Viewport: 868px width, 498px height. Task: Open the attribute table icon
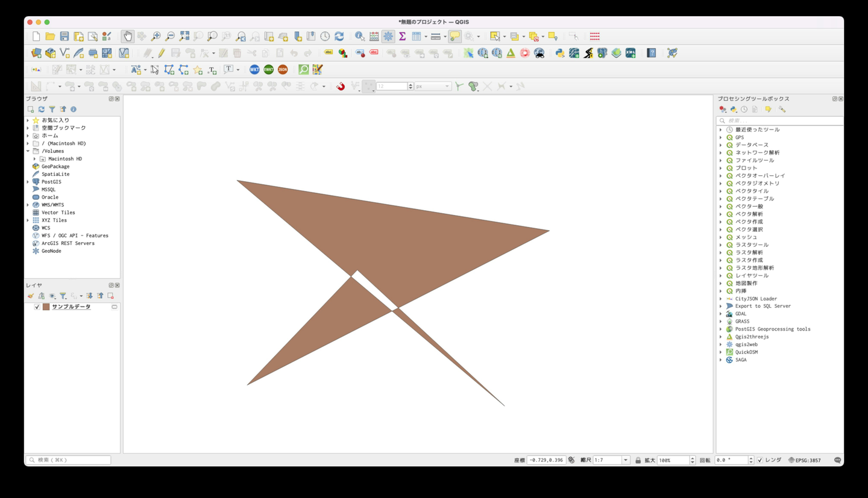417,37
